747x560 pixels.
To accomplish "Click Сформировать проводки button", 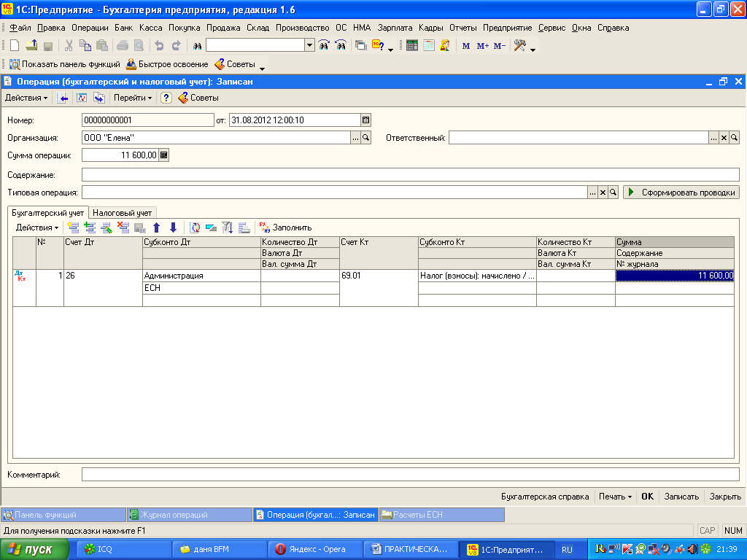I will click(681, 192).
